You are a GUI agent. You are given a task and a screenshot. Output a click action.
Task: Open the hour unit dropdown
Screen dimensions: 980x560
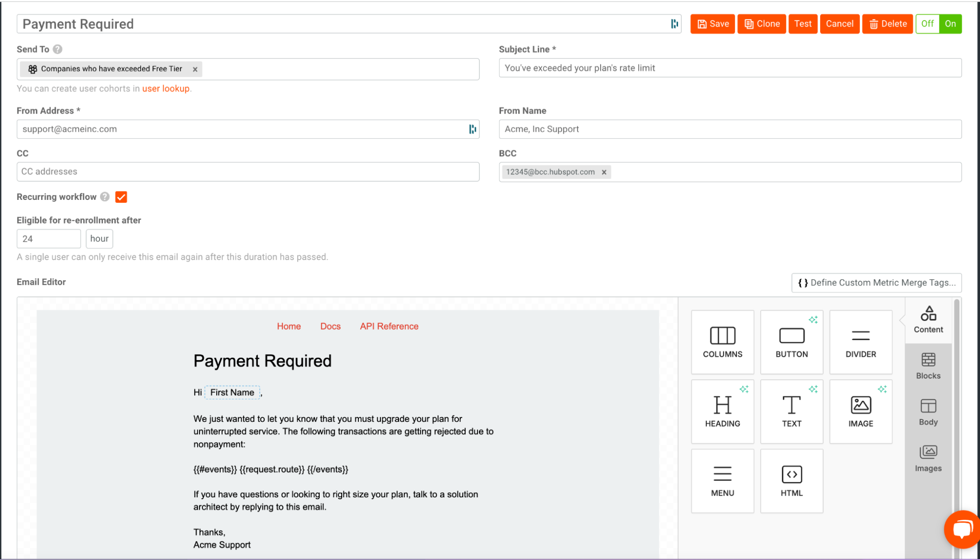pyautogui.click(x=100, y=239)
